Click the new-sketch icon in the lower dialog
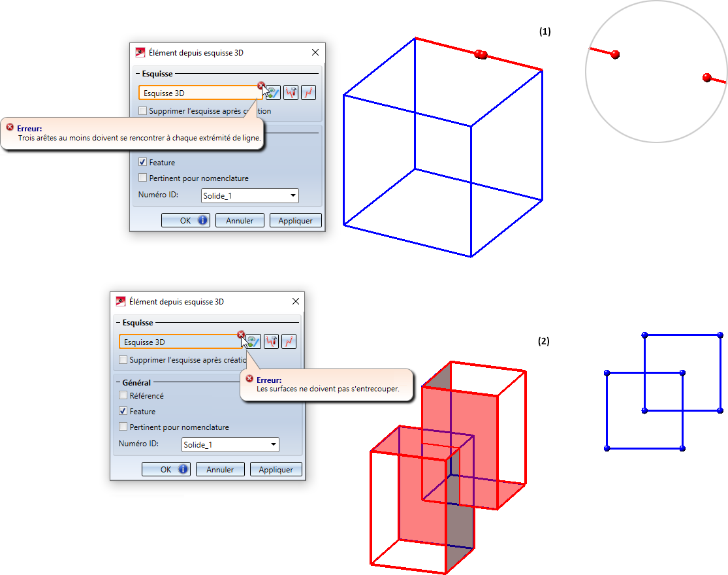728x575 pixels. (289, 341)
